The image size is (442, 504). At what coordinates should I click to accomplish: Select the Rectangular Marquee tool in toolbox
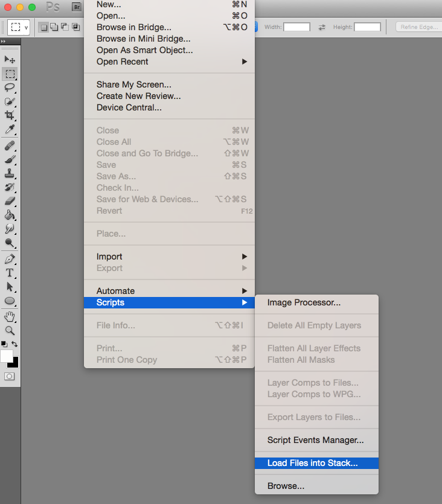(10, 74)
